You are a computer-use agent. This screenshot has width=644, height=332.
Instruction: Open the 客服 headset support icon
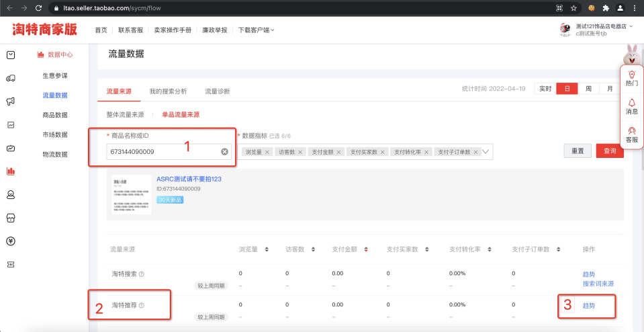[632, 130]
